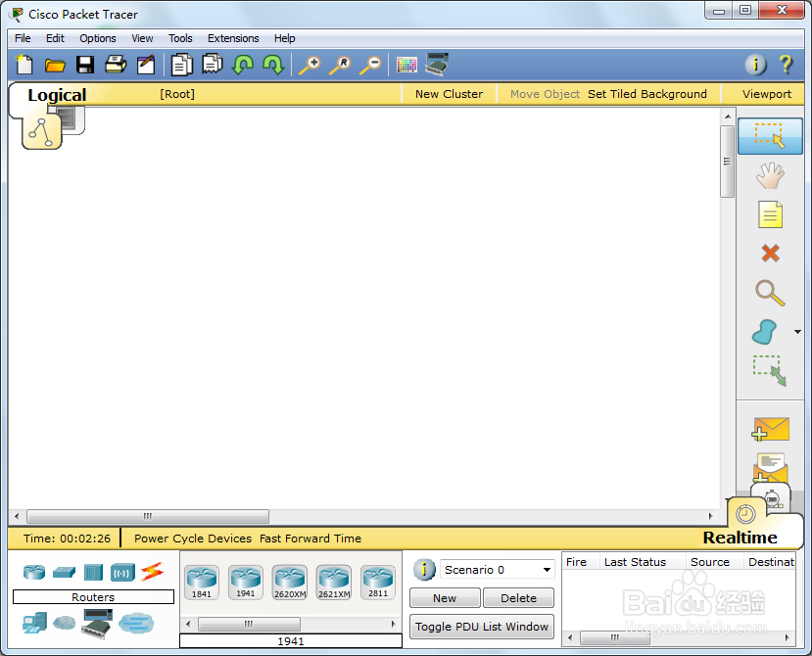This screenshot has width=812, height=656.
Task: Choose Connections lightning bolt category
Action: 152,572
